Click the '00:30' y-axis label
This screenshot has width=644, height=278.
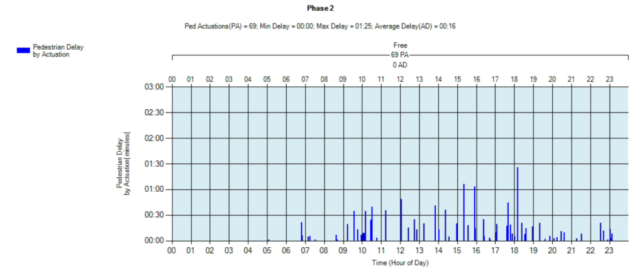click(x=153, y=215)
